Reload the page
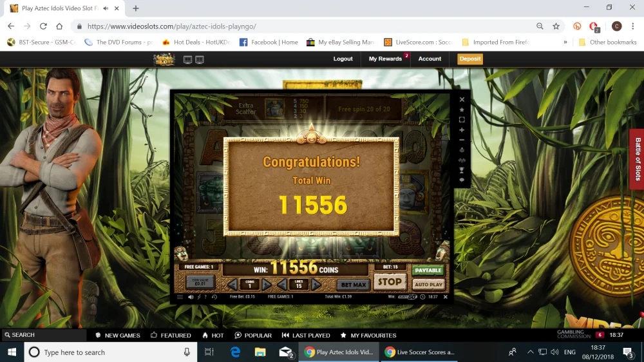The width and height of the screenshot is (644, 362). [x=43, y=26]
